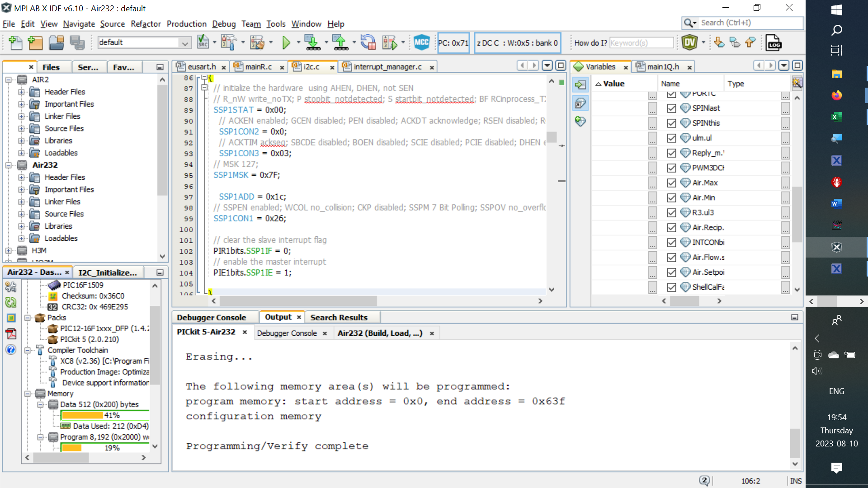Open the default configuration dropdown
This screenshot has height=488, width=868.
click(x=185, y=42)
